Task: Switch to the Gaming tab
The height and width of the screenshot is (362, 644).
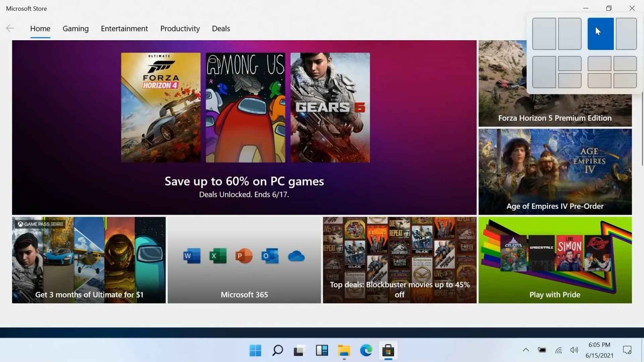Action: (75, 28)
